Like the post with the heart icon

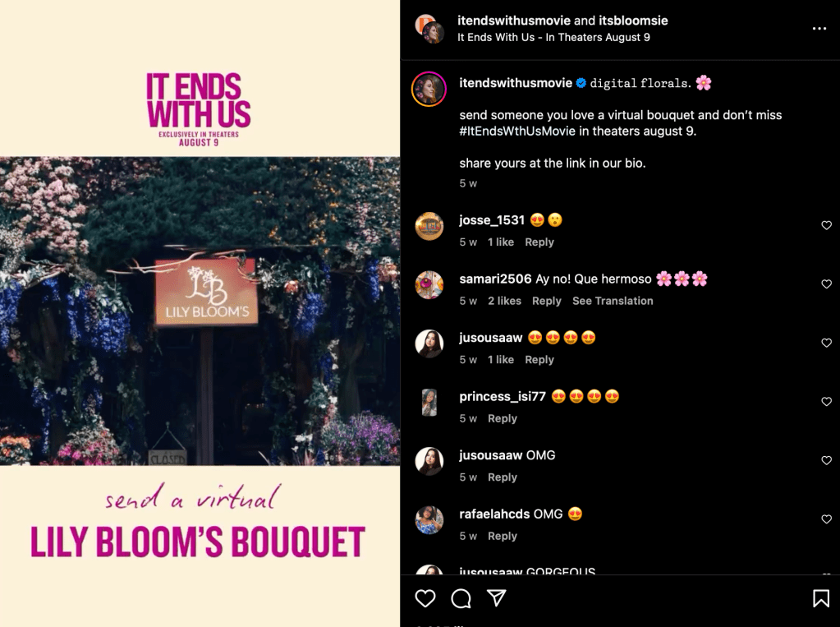coord(425,598)
